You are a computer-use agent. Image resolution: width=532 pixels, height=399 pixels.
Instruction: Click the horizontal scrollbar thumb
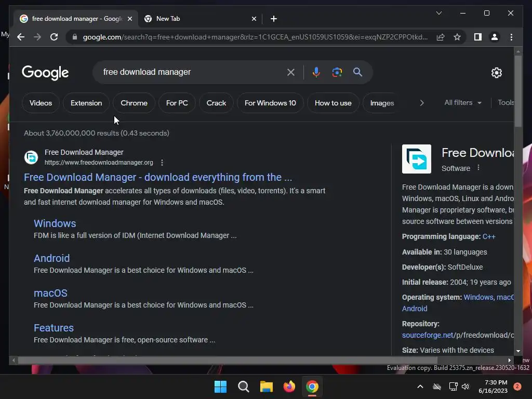(228, 361)
